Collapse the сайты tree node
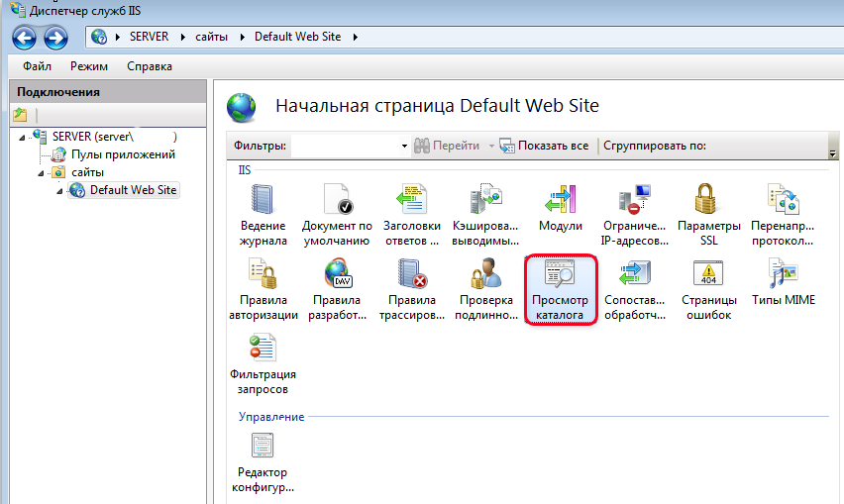 41,173
